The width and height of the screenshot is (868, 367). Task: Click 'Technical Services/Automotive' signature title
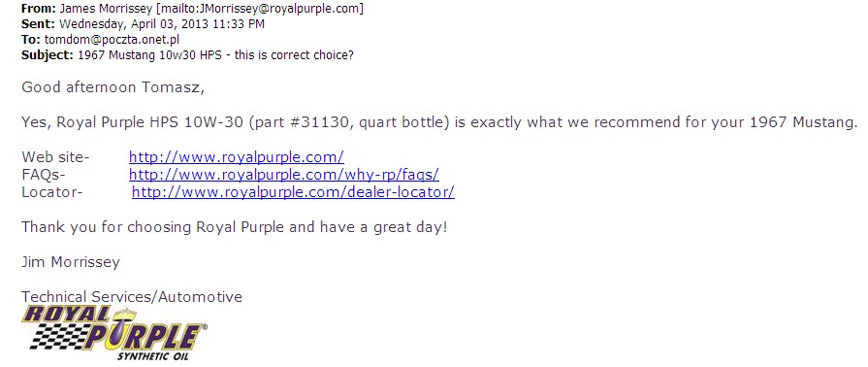(x=132, y=297)
